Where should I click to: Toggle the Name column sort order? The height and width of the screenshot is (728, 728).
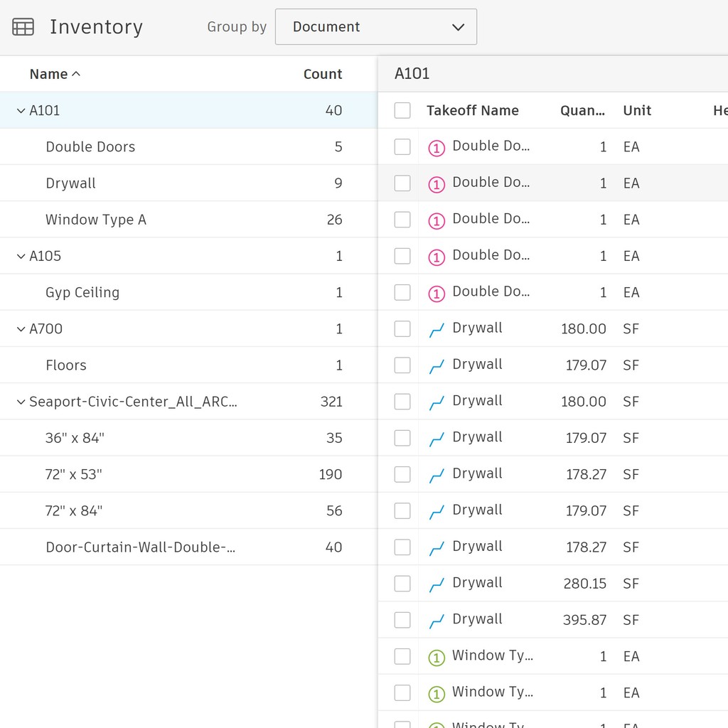click(x=54, y=73)
